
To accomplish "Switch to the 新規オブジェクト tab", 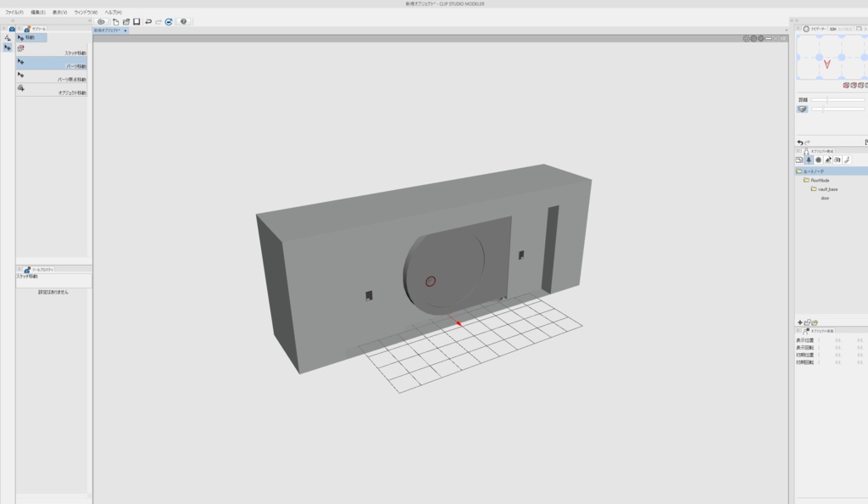I will (x=108, y=29).
